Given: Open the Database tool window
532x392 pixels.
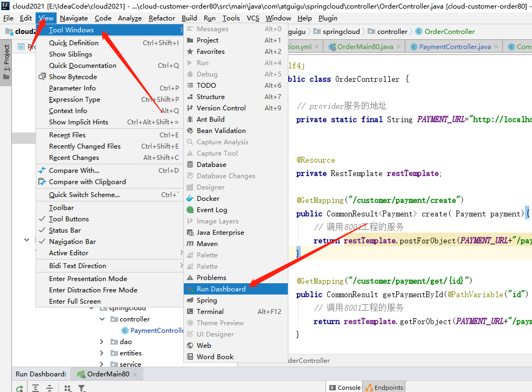Looking at the screenshot, I should (236, 165).
